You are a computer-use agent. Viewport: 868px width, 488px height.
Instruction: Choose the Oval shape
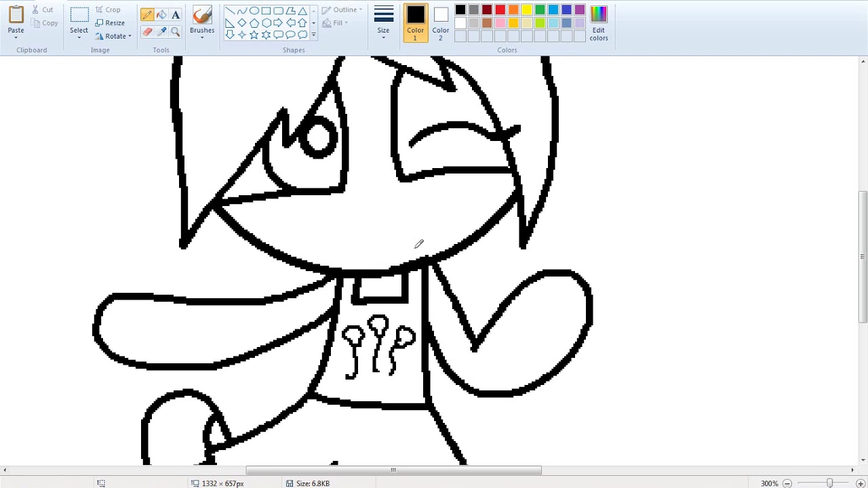click(x=254, y=10)
